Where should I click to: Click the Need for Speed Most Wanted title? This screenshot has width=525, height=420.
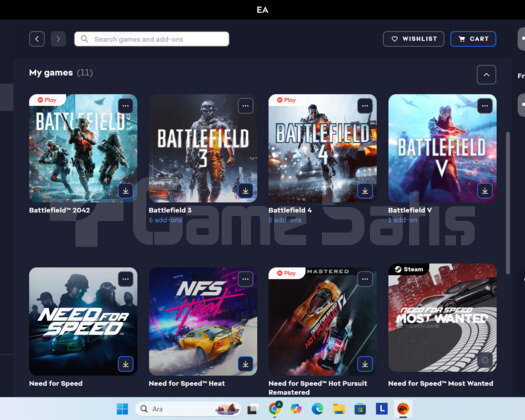pyautogui.click(x=441, y=383)
